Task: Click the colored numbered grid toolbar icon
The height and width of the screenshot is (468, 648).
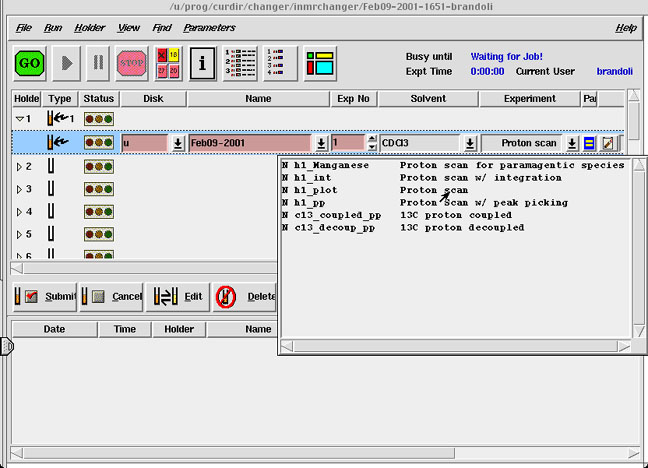Action: coord(166,64)
